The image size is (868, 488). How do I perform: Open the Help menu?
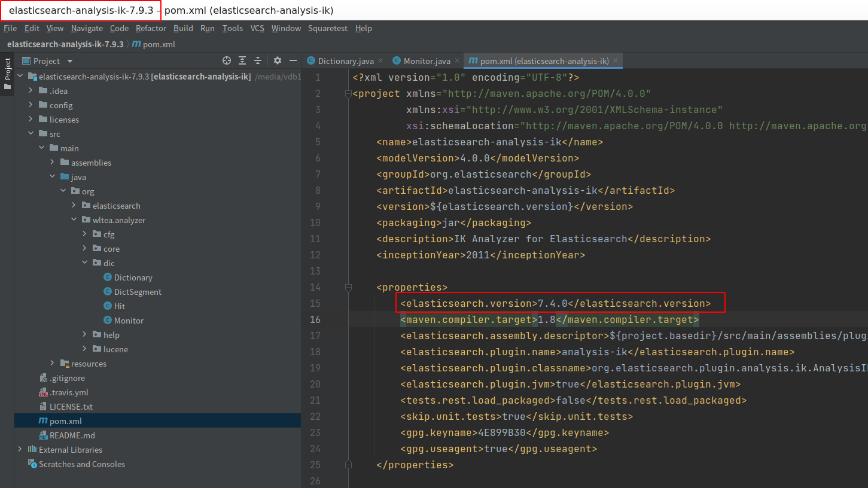coord(363,28)
